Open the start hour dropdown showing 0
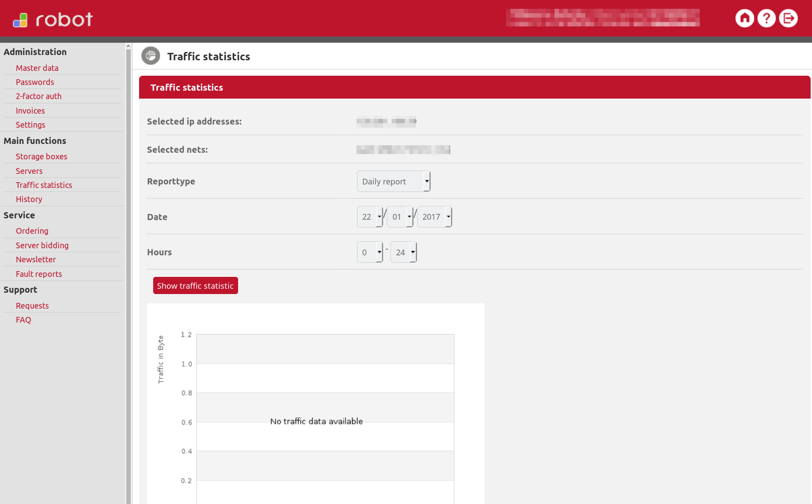Image resolution: width=812 pixels, height=504 pixels. [x=370, y=252]
